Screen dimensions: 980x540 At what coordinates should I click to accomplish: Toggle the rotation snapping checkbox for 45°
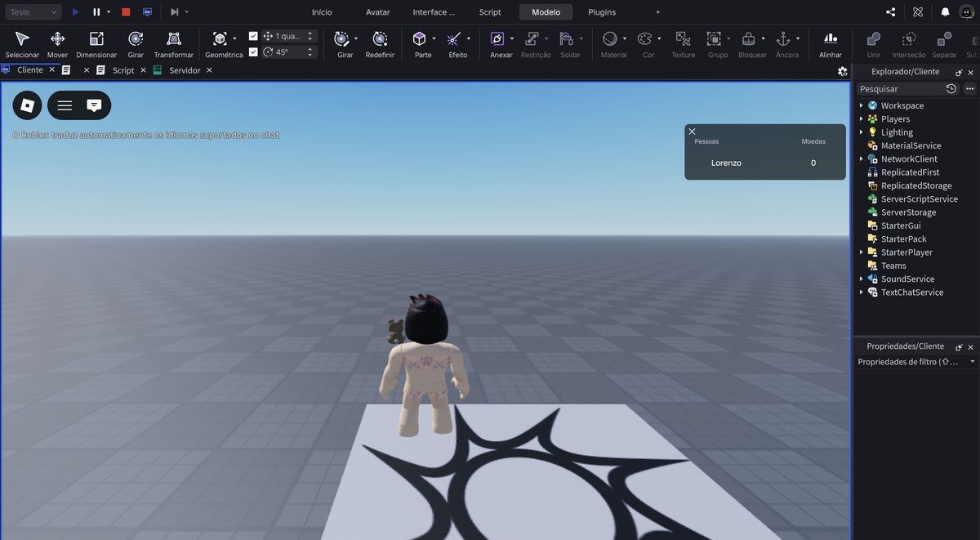(x=253, y=51)
